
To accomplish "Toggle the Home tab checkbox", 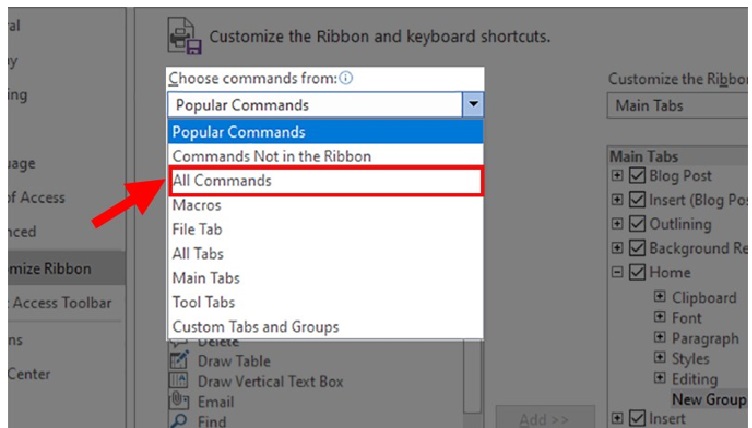I will (x=638, y=272).
